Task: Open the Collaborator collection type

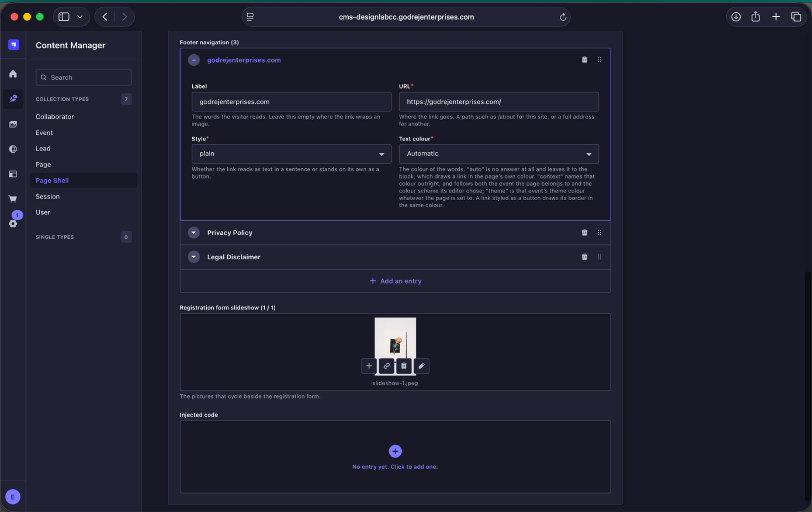Action: point(55,117)
